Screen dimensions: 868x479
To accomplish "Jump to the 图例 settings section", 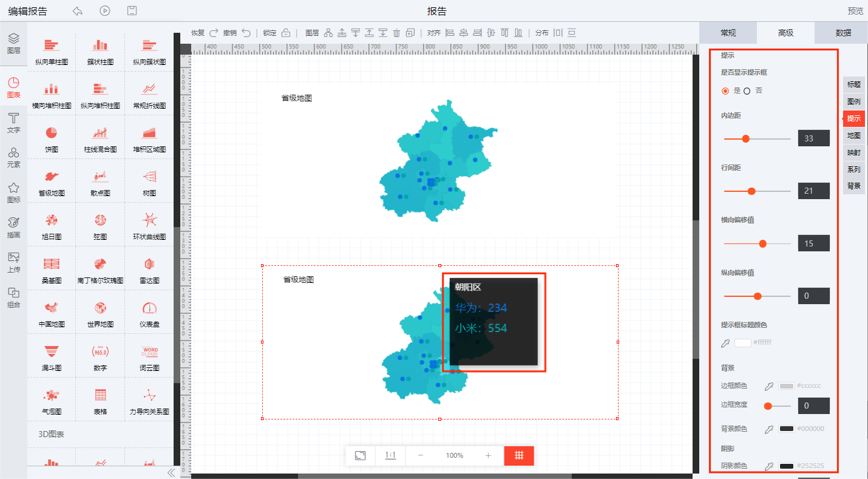I will click(854, 101).
